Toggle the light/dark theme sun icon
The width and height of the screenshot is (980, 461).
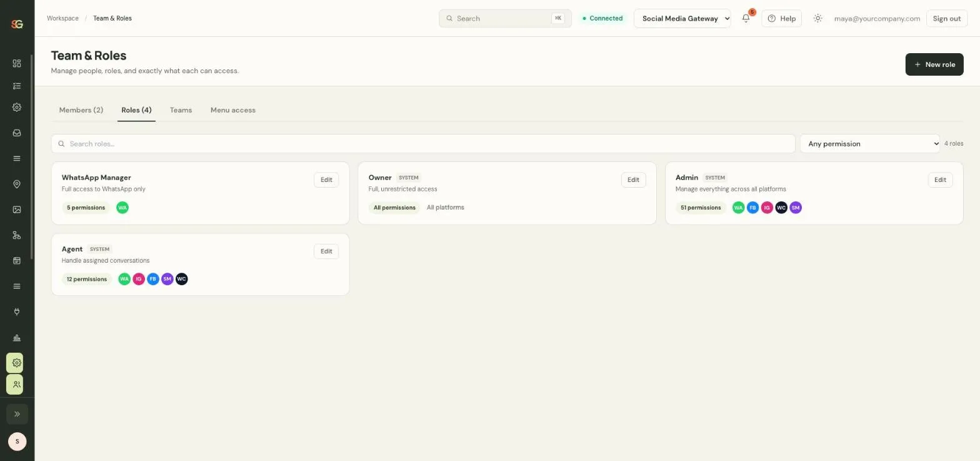(817, 18)
